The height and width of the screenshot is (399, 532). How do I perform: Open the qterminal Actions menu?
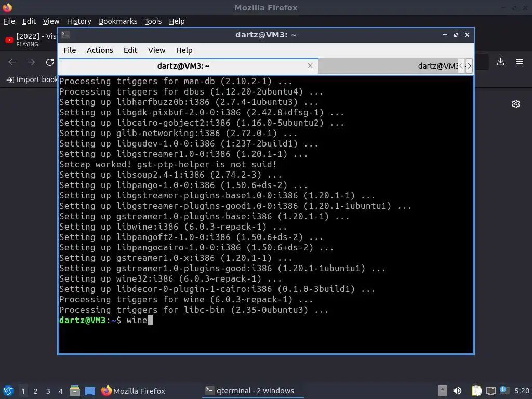100,50
